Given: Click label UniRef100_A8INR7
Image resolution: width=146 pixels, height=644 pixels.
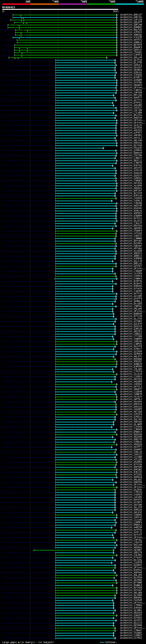Looking at the screenshot, I should pos(131,550).
